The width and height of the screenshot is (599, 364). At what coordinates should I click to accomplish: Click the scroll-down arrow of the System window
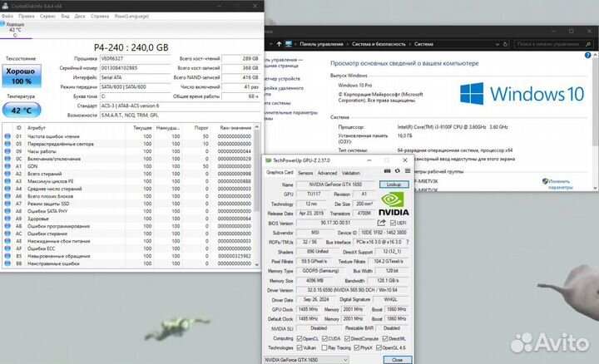(x=595, y=188)
